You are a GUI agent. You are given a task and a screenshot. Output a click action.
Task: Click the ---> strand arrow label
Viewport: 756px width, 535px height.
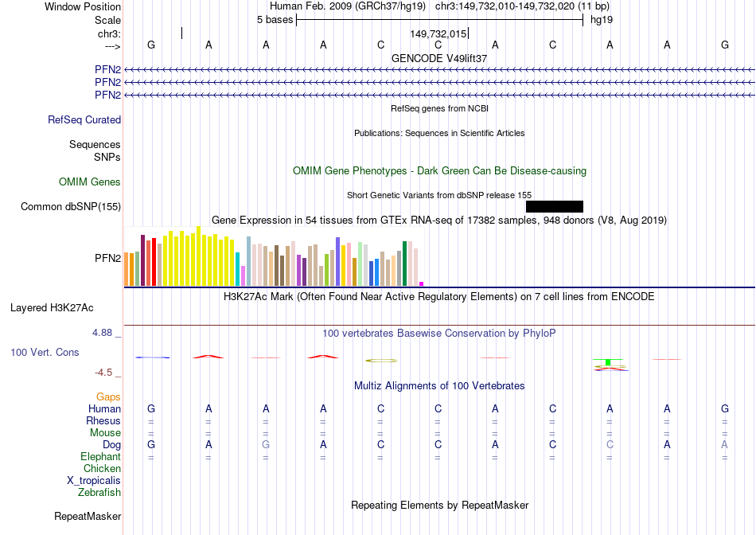(x=113, y=46)
